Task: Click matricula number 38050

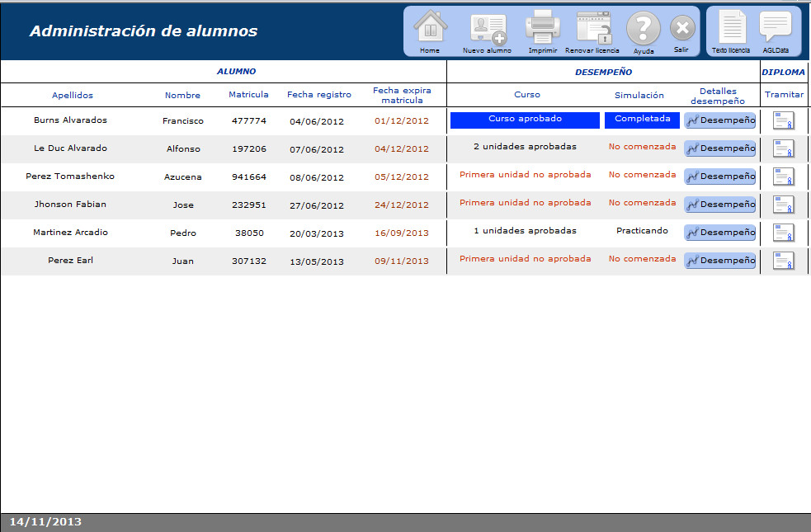Action: (x=249, y=233)
